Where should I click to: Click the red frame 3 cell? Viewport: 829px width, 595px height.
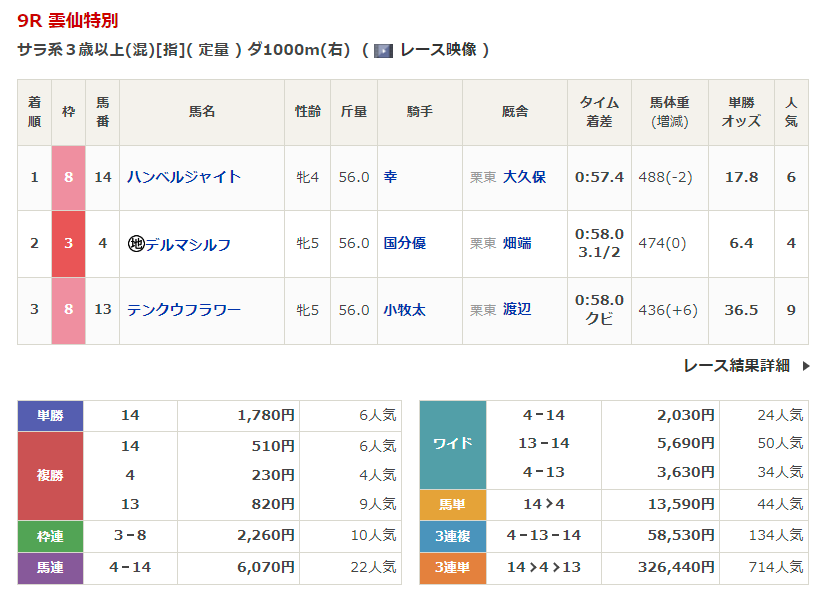pyautogui.click(x=68, y=243)
